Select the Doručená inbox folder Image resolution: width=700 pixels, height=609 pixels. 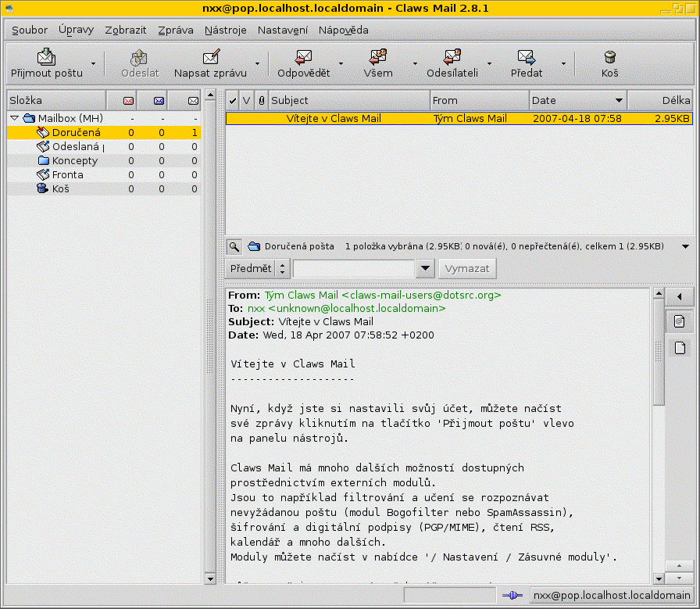[x=104, y=133]
